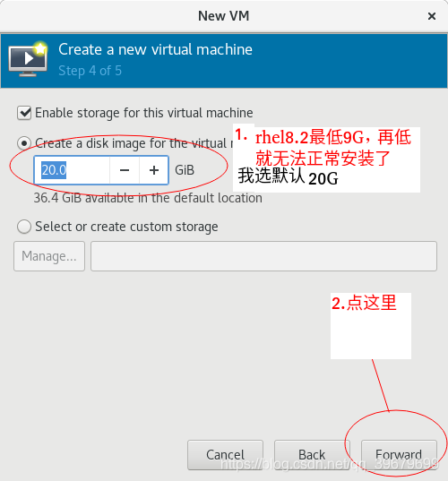Click the 'Create a new virtual machine' heading

[x=156, y=49]
